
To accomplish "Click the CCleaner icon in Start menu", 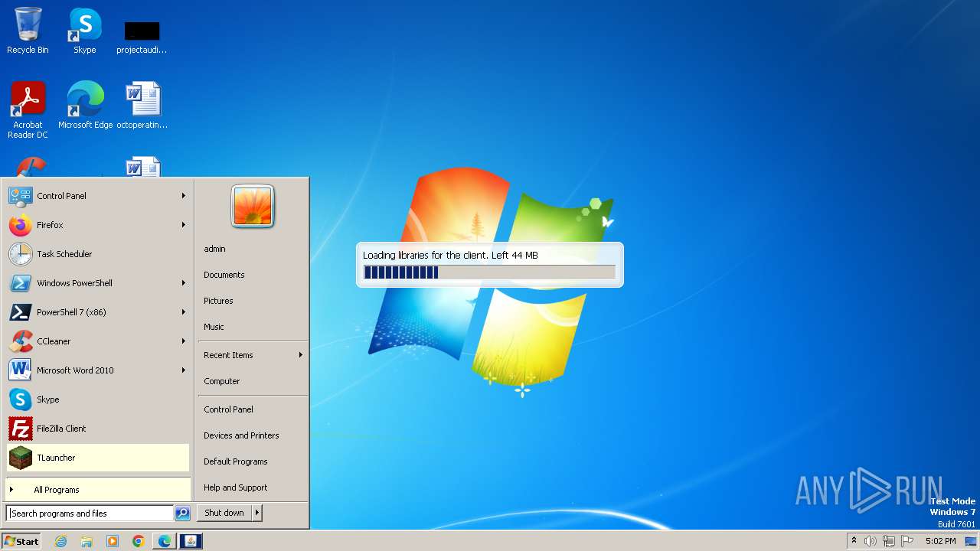I will pos(20,341).
